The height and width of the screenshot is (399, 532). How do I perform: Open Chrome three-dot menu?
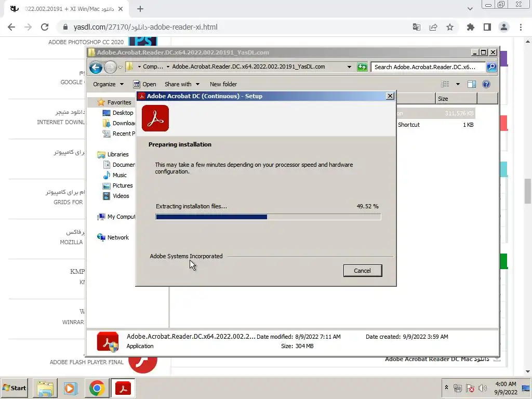click(x=521, y=27)
